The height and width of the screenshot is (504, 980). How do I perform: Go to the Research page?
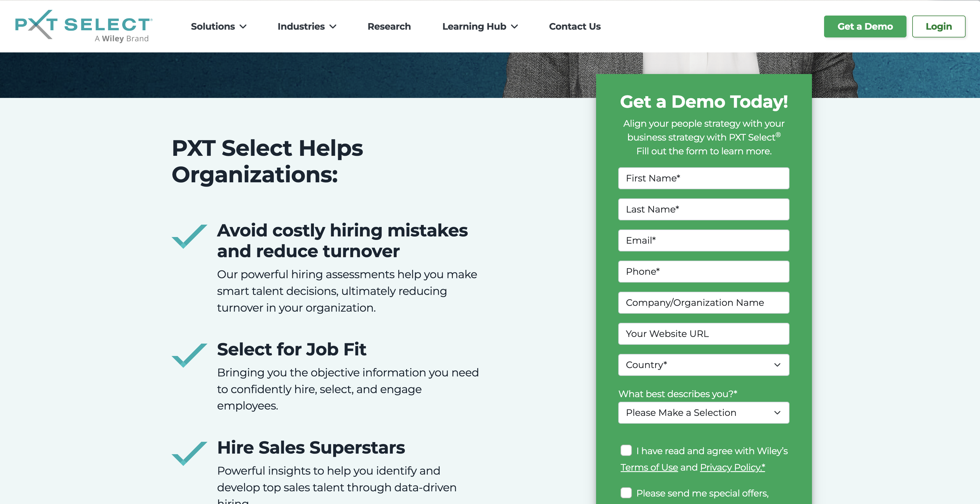click(389, 26)
